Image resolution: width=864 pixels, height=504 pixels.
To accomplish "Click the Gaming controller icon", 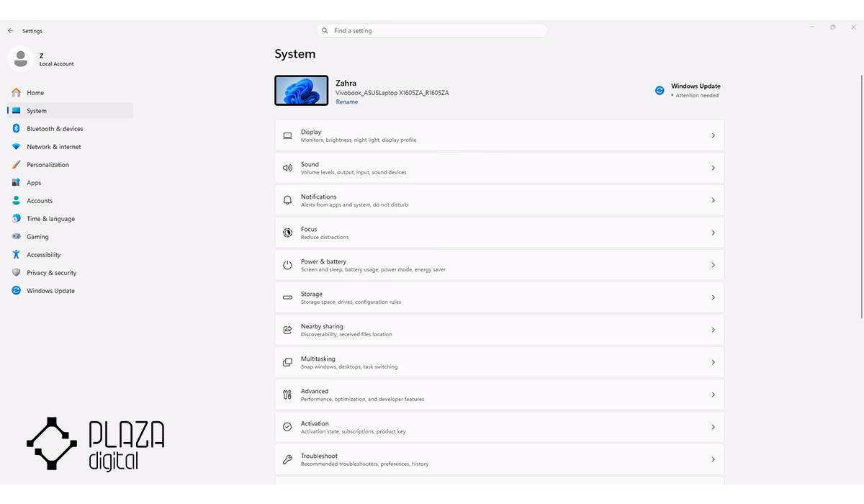I will (x=17, y=237).
